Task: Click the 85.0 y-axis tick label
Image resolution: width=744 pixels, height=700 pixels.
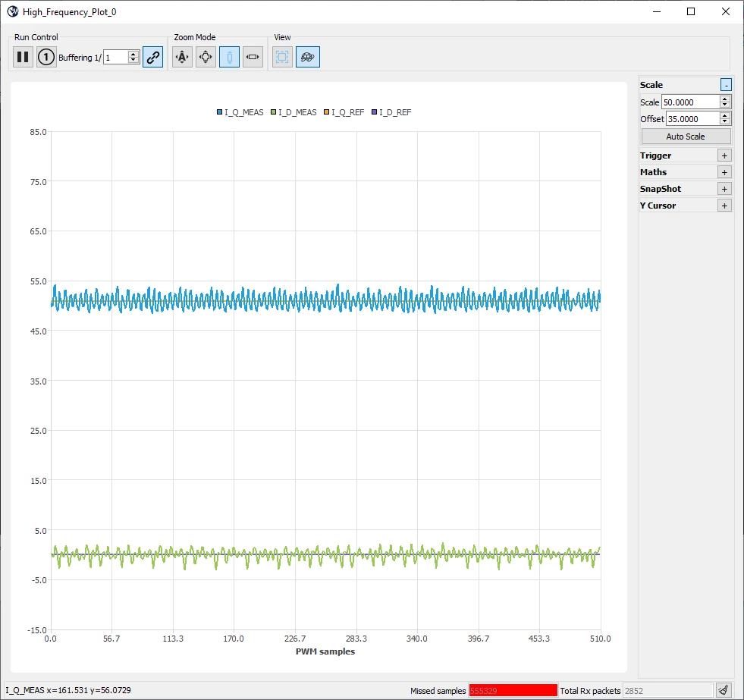Action: (x=38, y=132)
